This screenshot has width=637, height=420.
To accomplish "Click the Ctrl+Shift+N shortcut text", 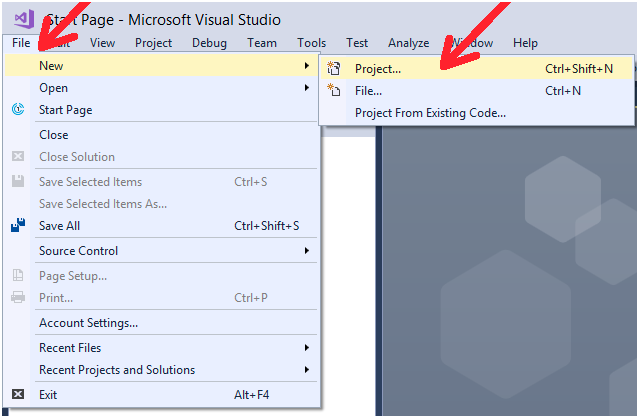I will [x=579, y=69].
